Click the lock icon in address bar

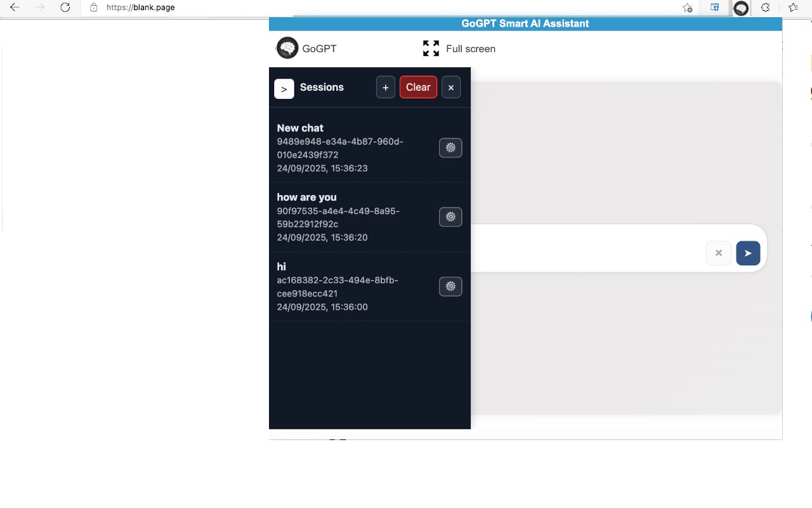point(94,8)
